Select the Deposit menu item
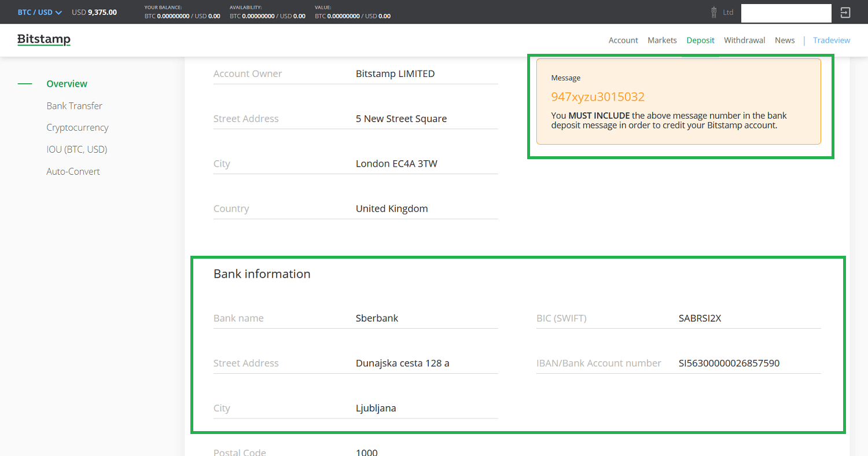This screenshot has height=456, width=868. [700, 40]
